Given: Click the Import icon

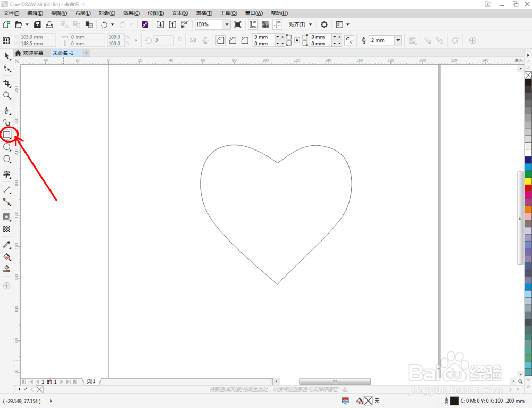Looking at the screenshot, I should click(x=160, y=24).
